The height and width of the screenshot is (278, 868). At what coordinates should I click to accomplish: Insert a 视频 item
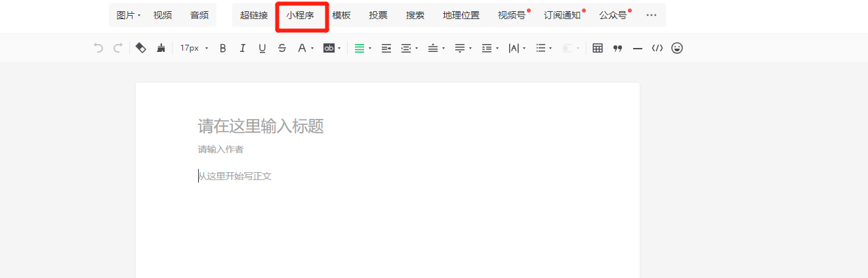pyautogui.click(x=163, y=15)
